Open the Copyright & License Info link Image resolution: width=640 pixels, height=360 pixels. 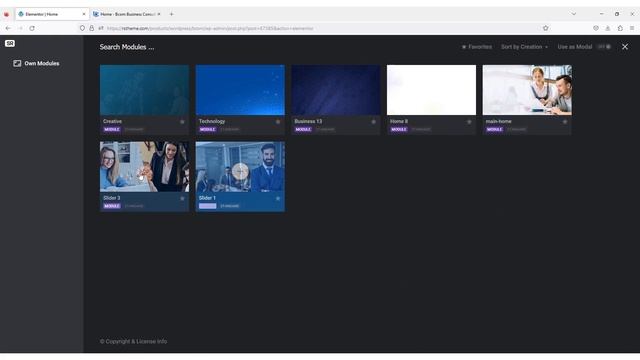(133, 341)
